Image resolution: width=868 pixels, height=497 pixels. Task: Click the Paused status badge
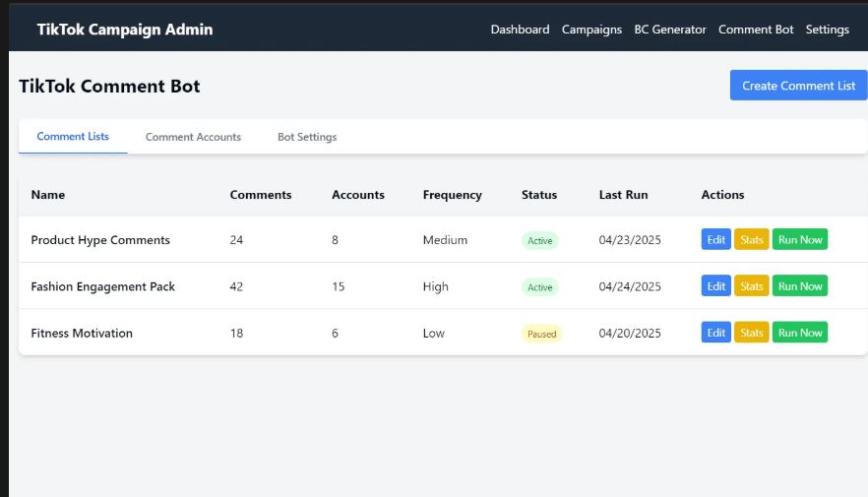click(541, 334)
